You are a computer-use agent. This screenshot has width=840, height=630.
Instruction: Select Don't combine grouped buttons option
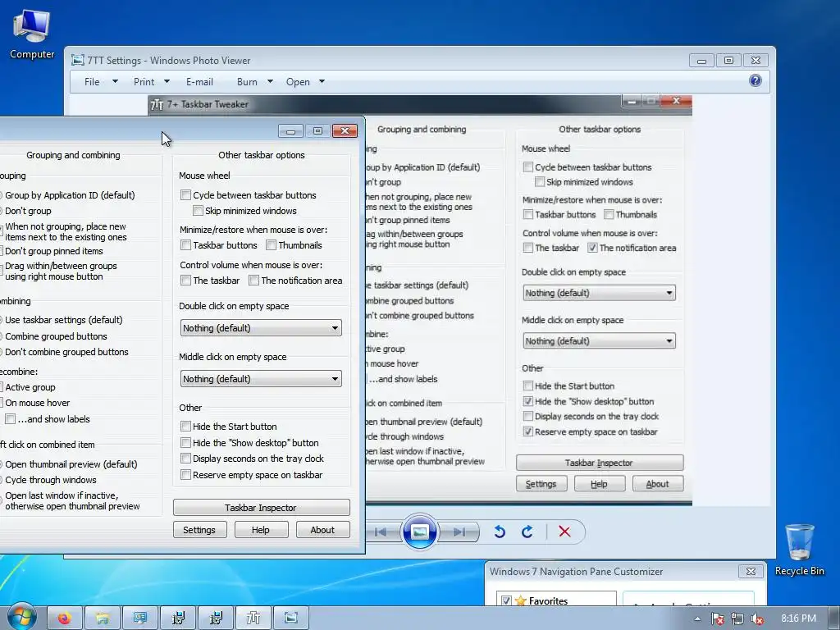tap(66, 351)
